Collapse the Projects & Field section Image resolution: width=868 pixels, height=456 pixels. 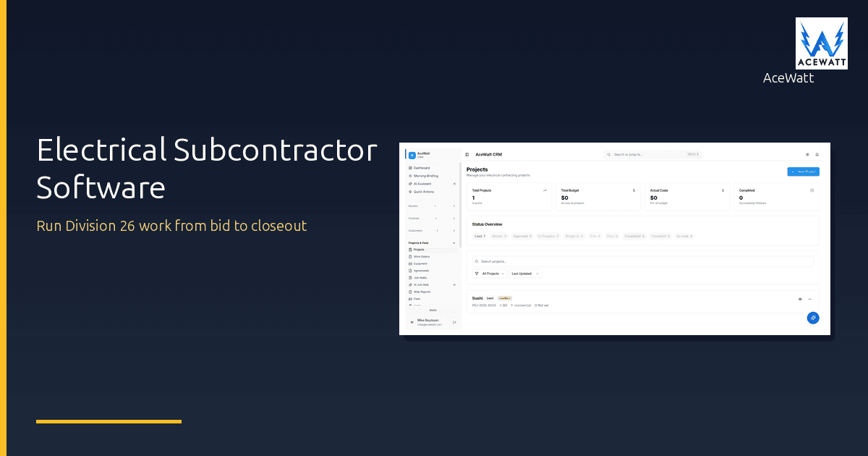431,242
